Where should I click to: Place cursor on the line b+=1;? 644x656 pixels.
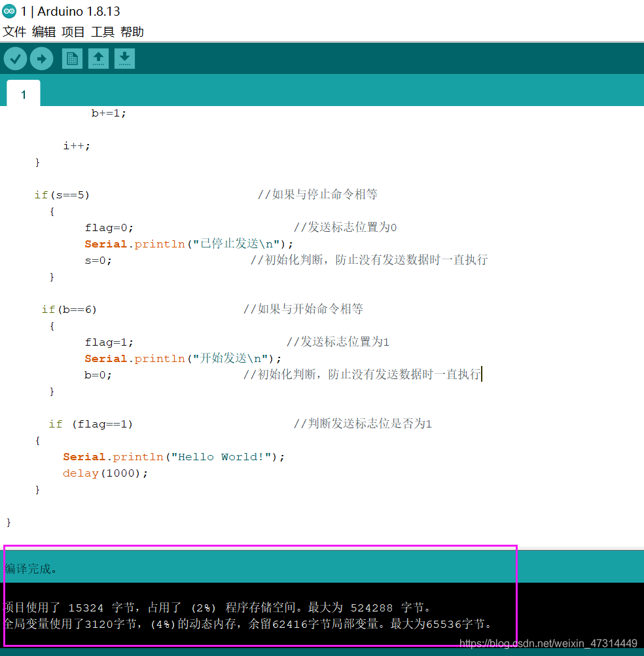coord(109,113)
